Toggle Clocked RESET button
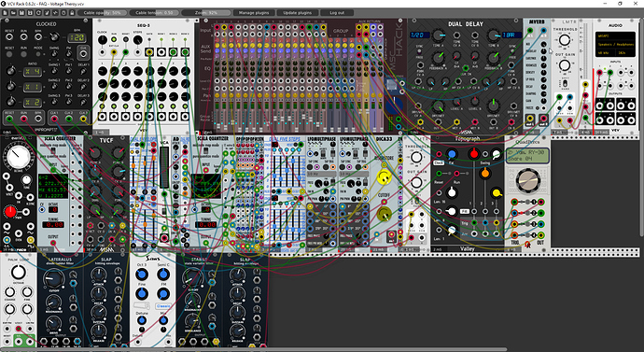 point(9,54)
